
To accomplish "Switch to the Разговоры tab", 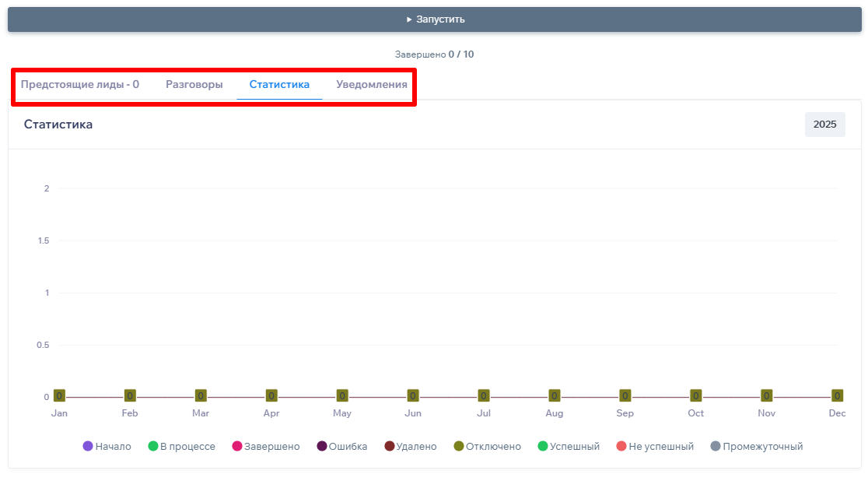I will (x=194, y=85).
